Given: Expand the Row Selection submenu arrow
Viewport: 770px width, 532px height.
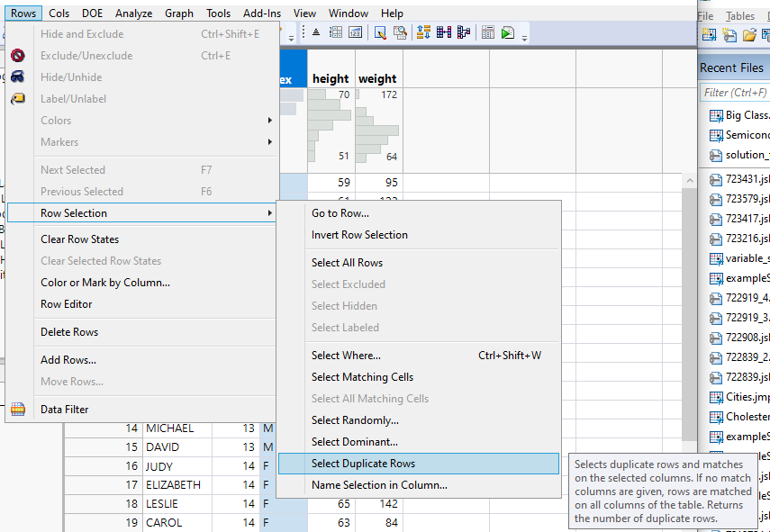Looking at the screenshot, I should click(x=269, y=213).
